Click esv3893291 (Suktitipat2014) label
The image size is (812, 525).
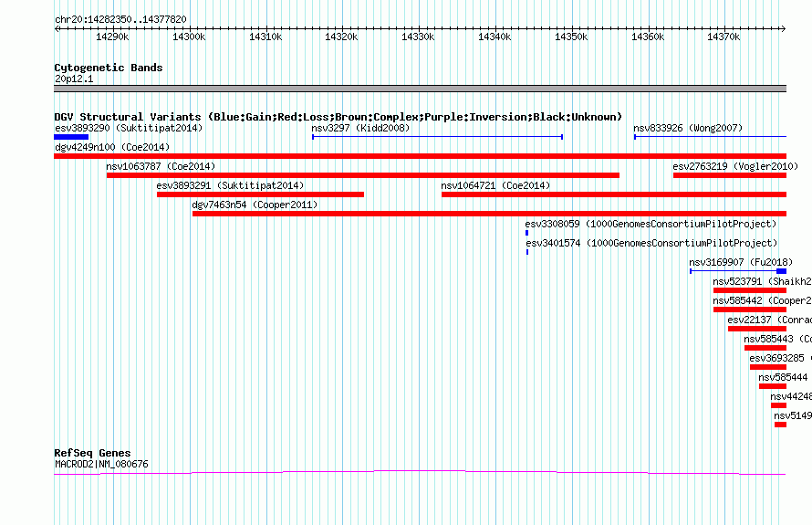[x=231, y=185]
